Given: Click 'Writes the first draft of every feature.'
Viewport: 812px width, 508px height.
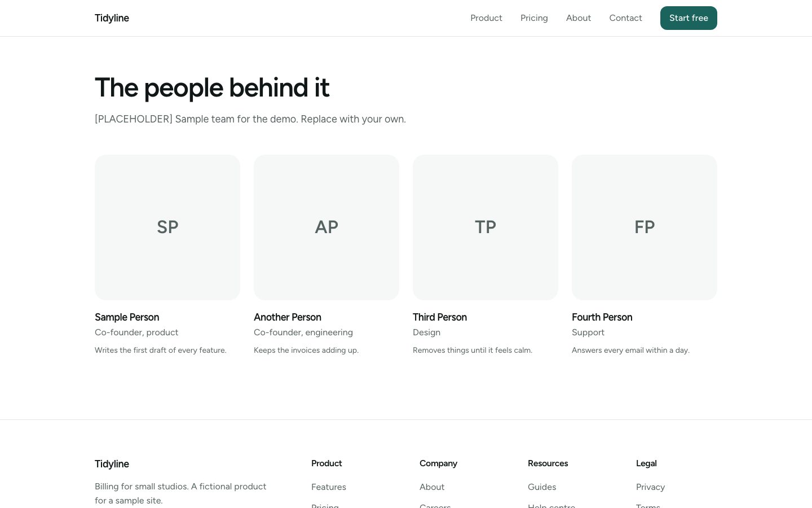Looking at the screenshot, I should 161,350.
